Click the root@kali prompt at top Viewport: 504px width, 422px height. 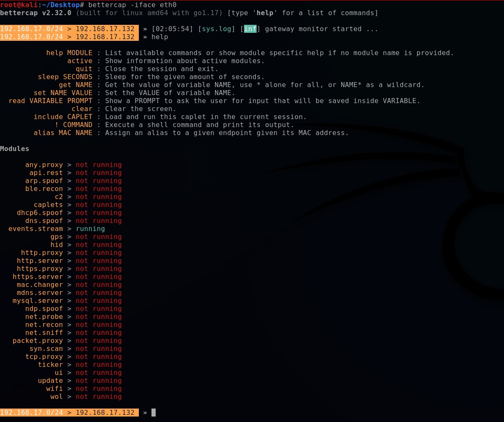19,5
